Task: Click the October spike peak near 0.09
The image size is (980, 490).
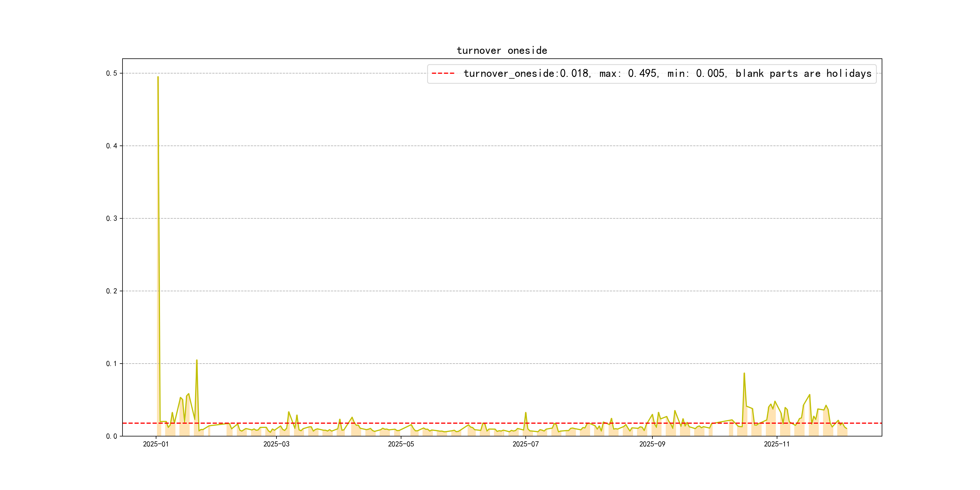Action: coord(744,373)
